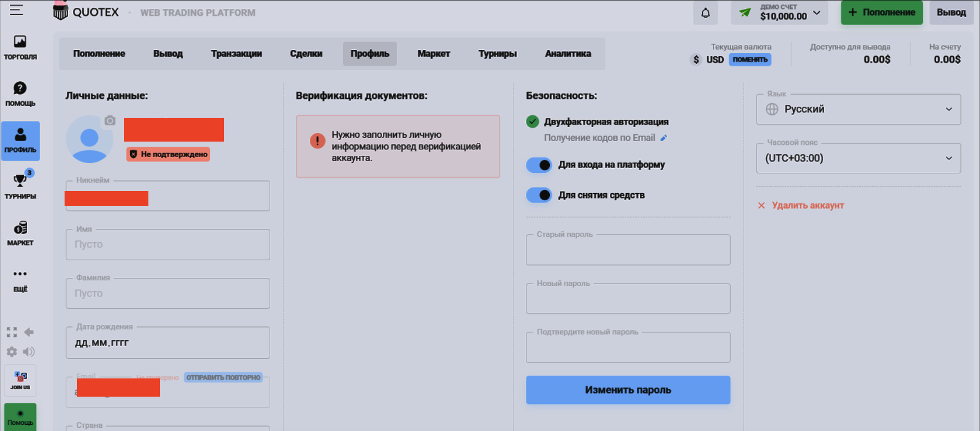The image size is (980, 431).
Task: Focus the Никнейм input field
Action: tap(168, 196)
